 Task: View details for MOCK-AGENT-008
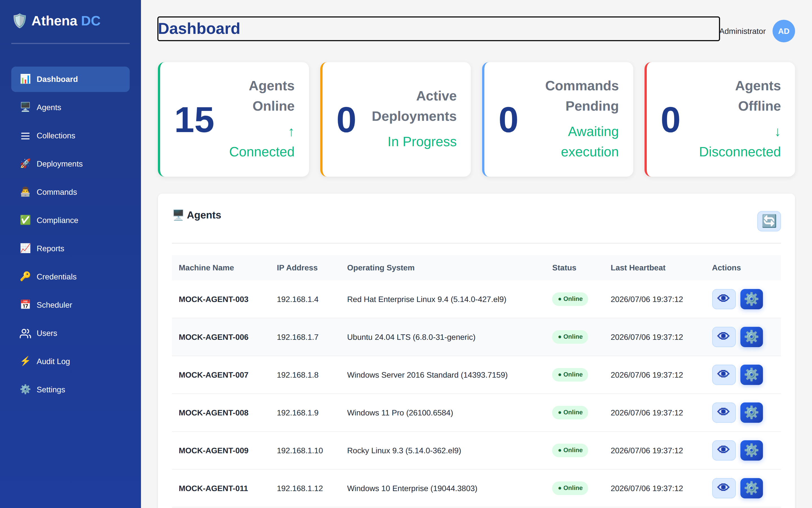(x=724, y=413)
